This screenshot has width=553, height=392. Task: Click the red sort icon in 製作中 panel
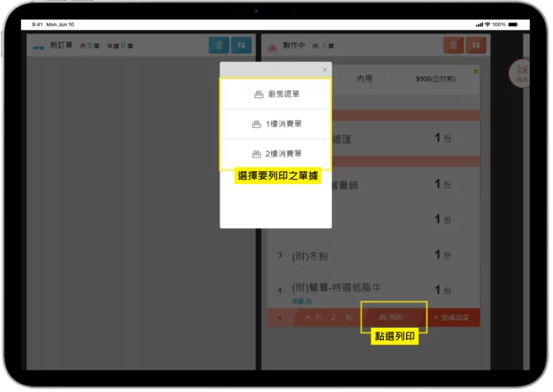[x=476, y=45]
